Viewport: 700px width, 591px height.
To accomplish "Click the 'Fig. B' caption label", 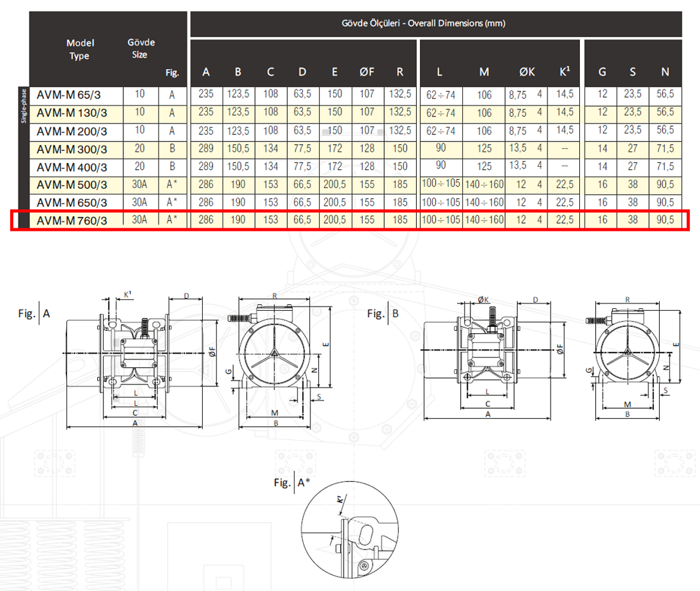I will click(384, 313).
